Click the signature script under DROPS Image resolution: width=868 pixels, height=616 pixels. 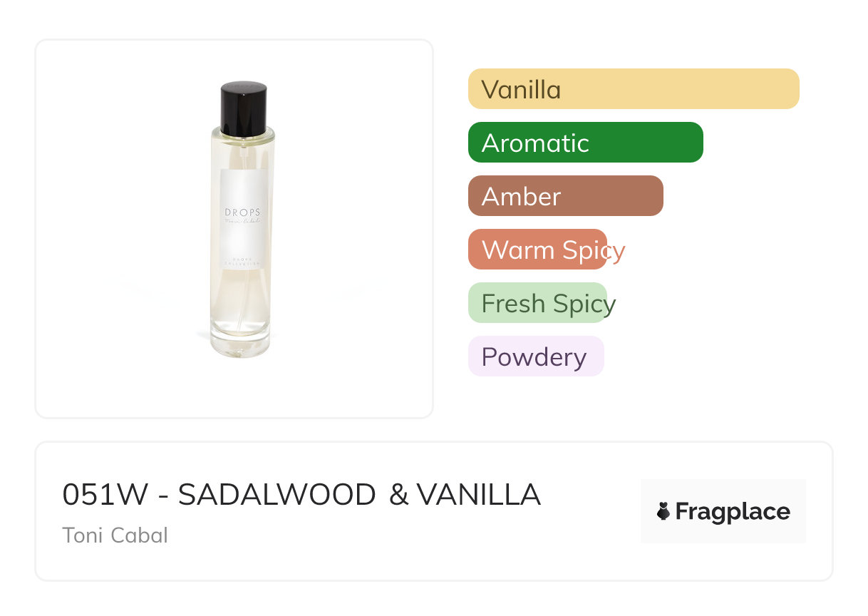click(x=243, y=222)
